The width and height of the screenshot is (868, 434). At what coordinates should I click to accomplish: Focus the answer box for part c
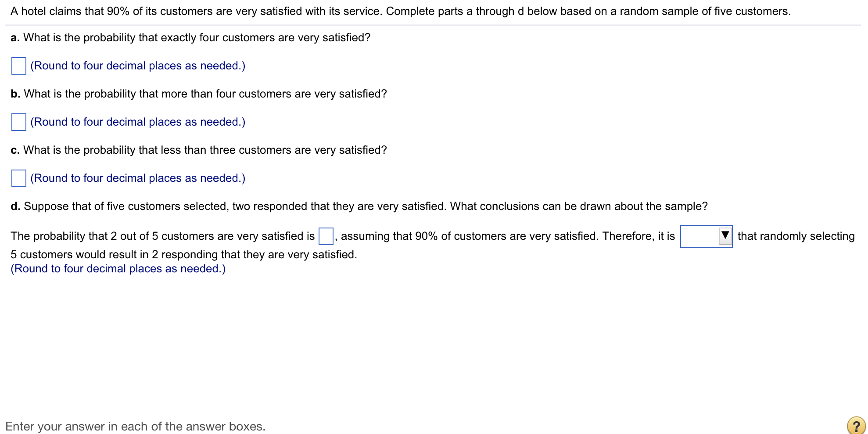18,178
